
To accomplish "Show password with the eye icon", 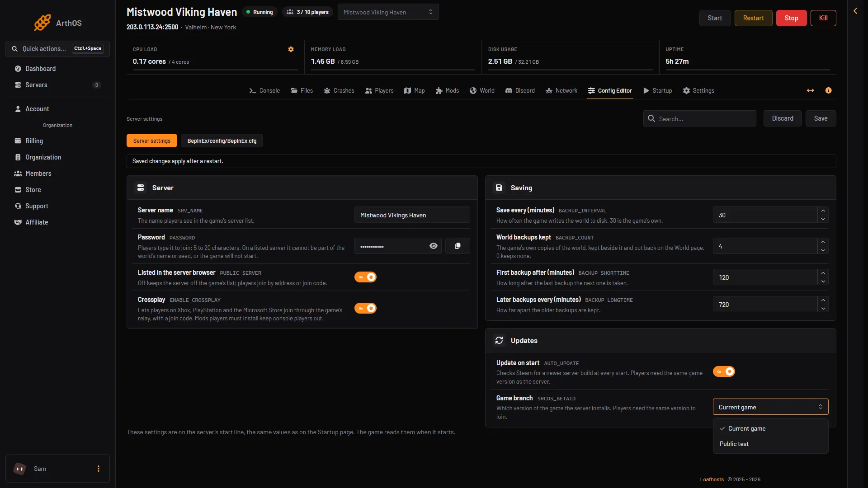I will pos(433,246).
